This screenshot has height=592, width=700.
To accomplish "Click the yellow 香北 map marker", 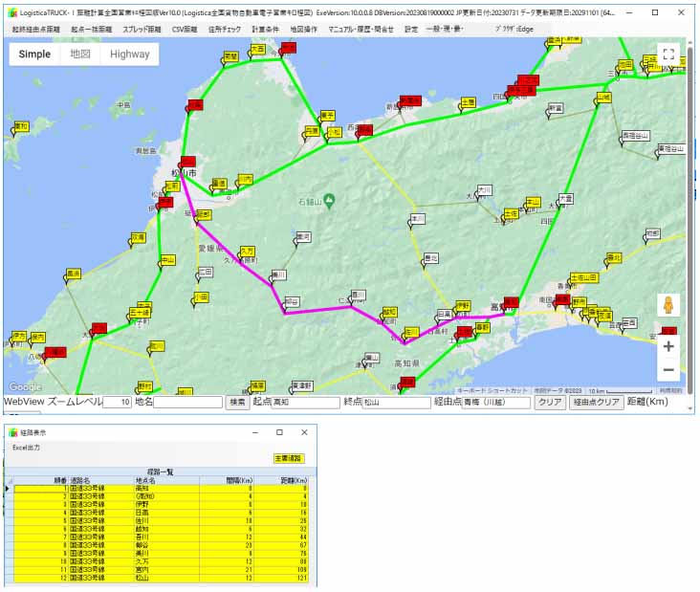I will coord(614,258).
